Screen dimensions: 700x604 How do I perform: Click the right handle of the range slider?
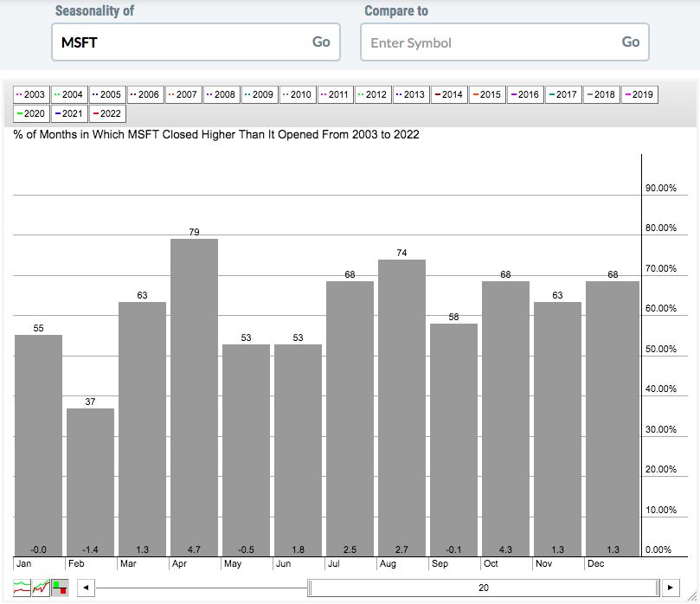pyautogui.click(x=657, y=588)
